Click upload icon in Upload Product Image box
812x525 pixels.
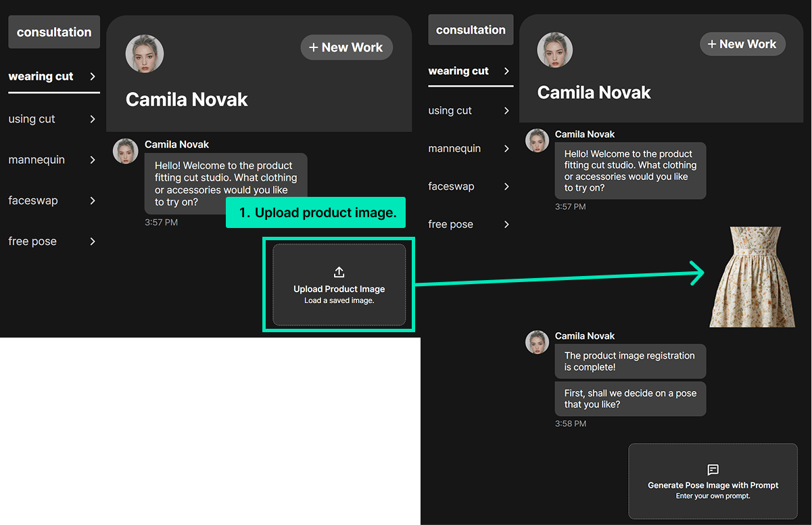339,272
